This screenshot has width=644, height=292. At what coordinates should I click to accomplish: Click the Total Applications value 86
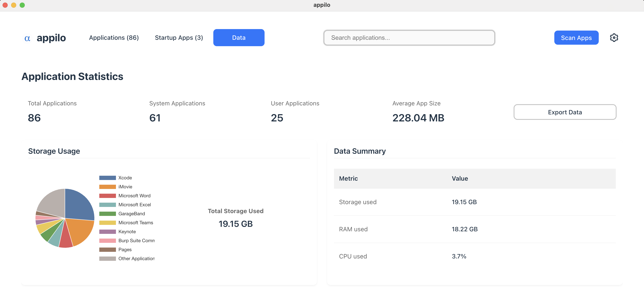pos(34,118)
